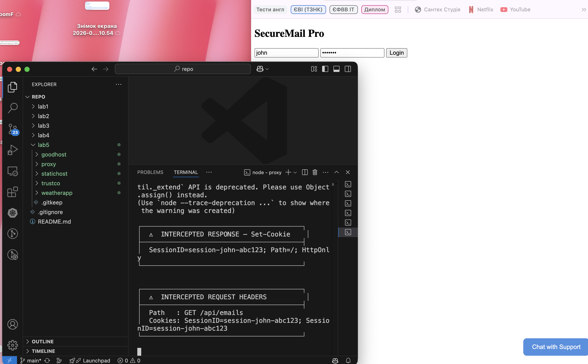Viewport: 588px width, 364px height.
Task: Synchronize changes in status bar
Action: tap(47, 360)
